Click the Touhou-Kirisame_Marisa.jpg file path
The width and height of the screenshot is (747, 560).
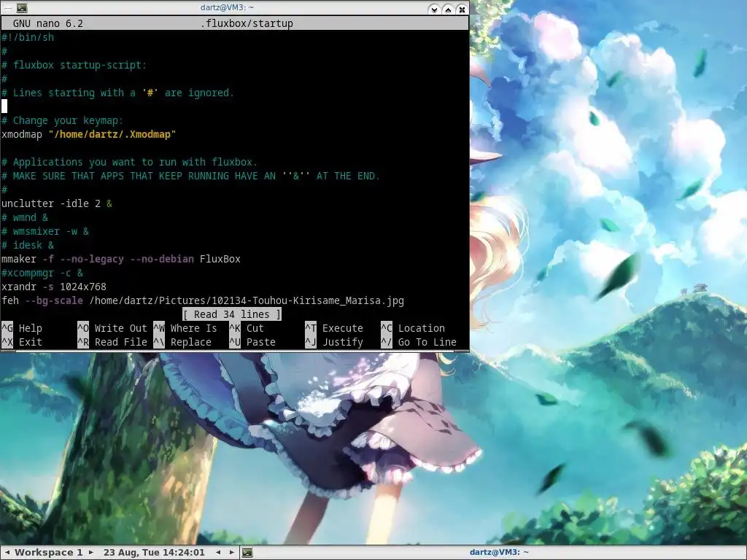click(x=247, y=300)
